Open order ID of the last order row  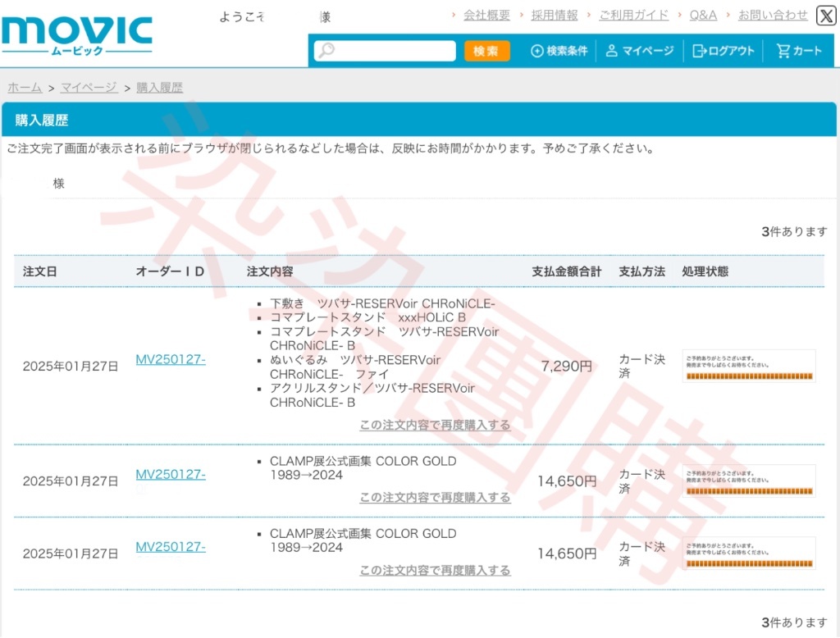pyautogui.click(x=171, y=547)
